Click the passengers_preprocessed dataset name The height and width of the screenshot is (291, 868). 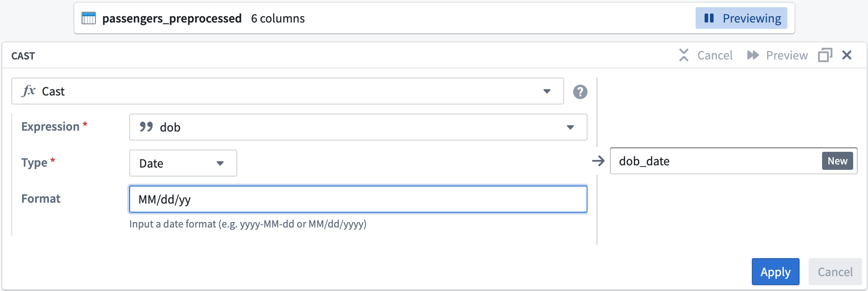pyautogui.click(x=172, y=18)
